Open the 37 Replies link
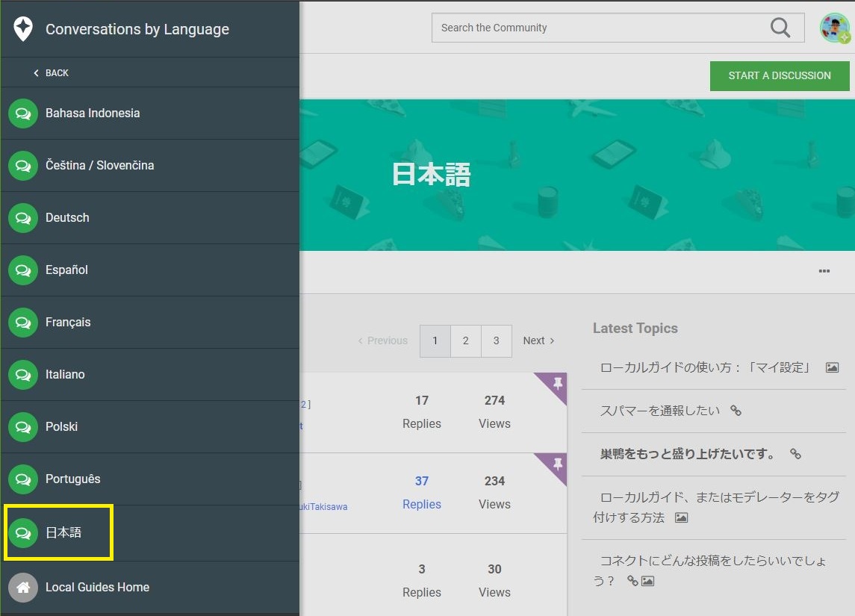Image resolution: width=855 pixels, height=616 pixels. coord(421,493)
